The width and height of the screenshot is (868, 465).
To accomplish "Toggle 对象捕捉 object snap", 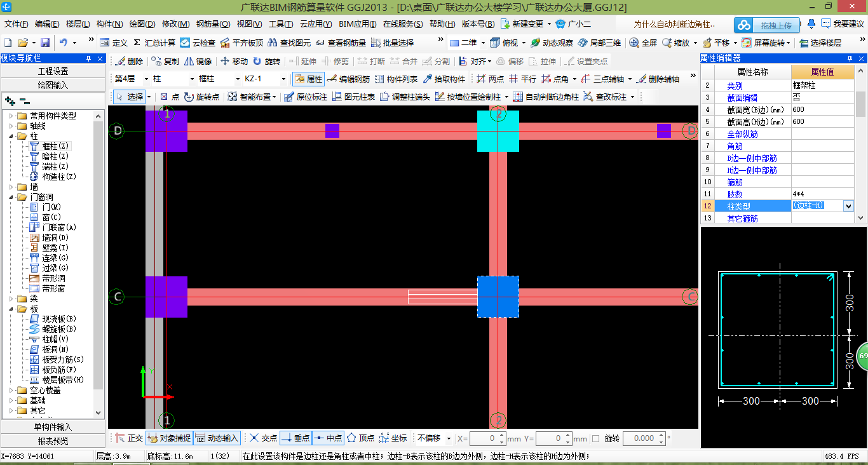I will coord(168,438).
